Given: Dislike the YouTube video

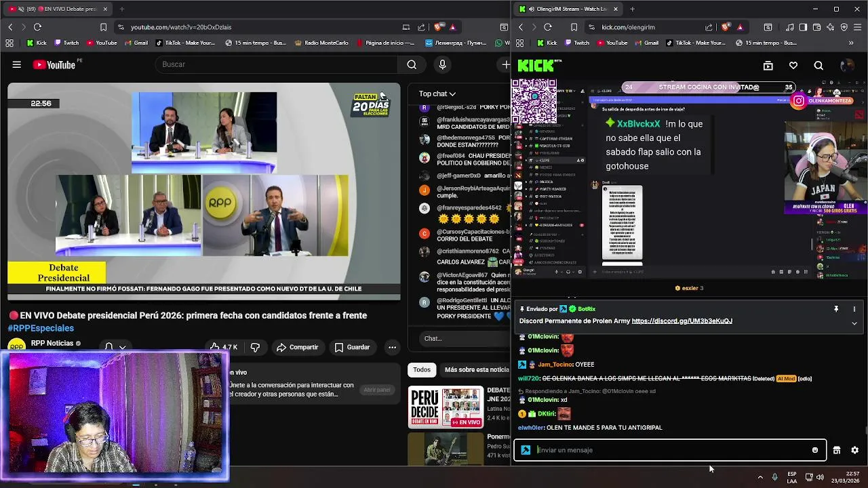Looking at the screenshot, I should pyautogui.click(x=255, y=347).
